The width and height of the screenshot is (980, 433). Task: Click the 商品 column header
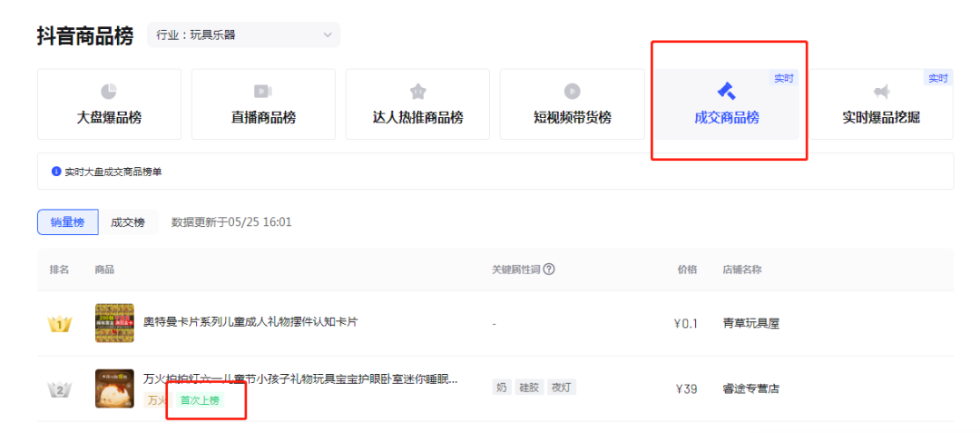tap(104, 270)
